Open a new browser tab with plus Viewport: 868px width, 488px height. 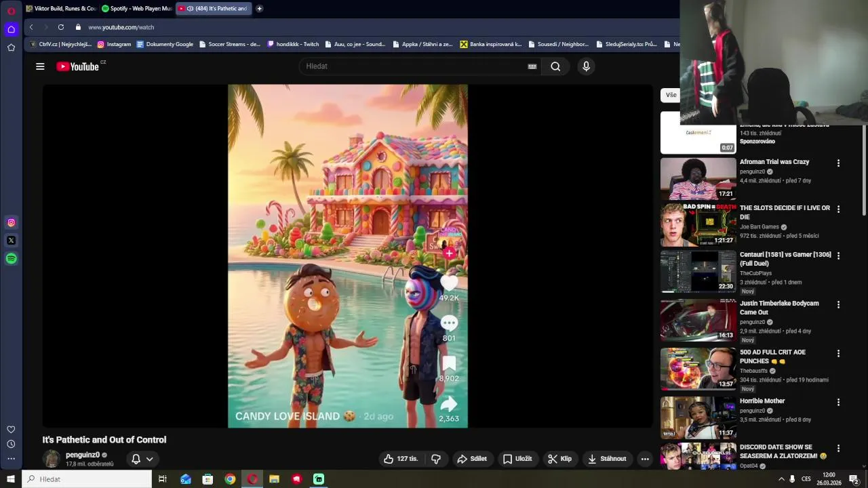click(259, 9)
